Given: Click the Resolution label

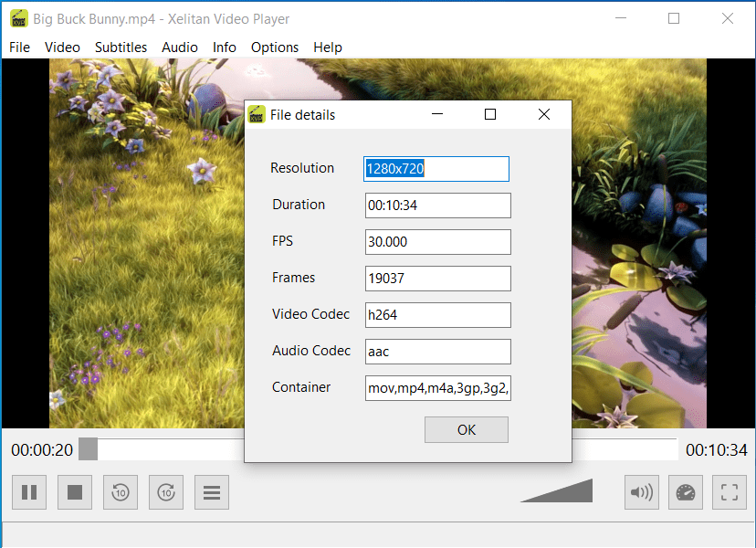Looking at the screenshot, I should (x=302, y=168).
